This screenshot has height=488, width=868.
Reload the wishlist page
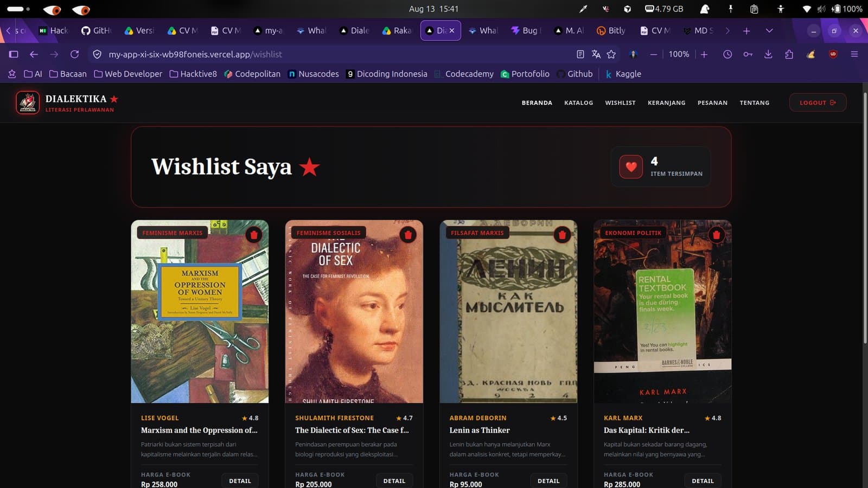tap(75, 54)
